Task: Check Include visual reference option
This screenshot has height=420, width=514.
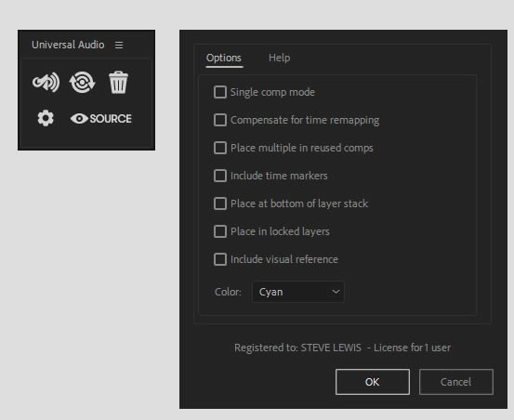Action: coord(220,259)
